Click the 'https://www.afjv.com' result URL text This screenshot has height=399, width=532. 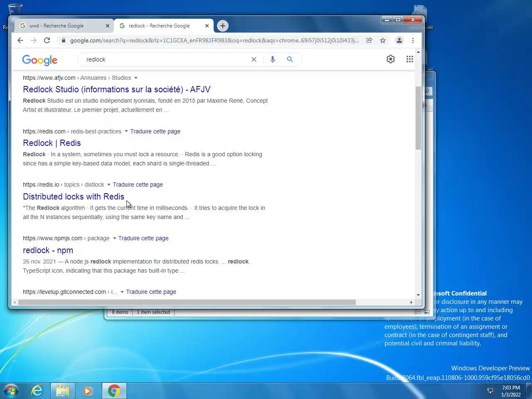[x=49, y=78]
